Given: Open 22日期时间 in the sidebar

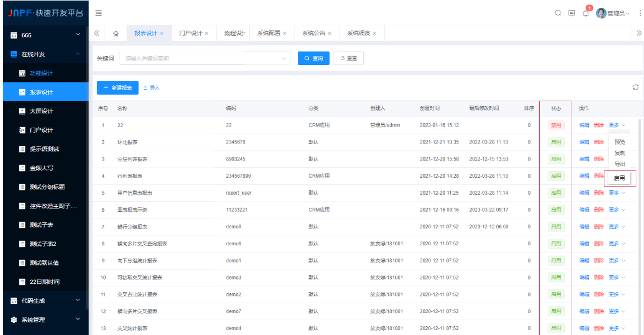Looking at the screenshot, I should (x=46, y=282).
